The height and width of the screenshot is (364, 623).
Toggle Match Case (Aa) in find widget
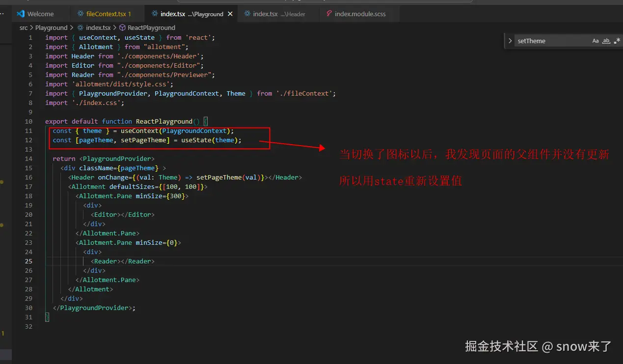point(596,41)
